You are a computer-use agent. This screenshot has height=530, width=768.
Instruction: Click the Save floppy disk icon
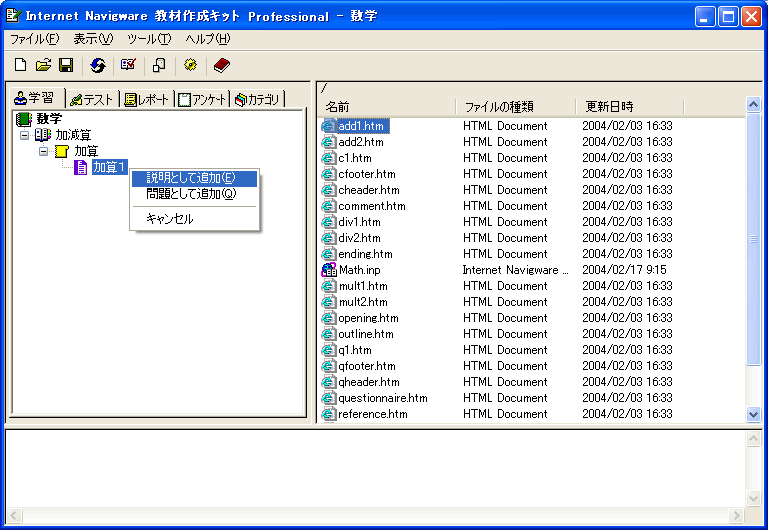(66, 65)
